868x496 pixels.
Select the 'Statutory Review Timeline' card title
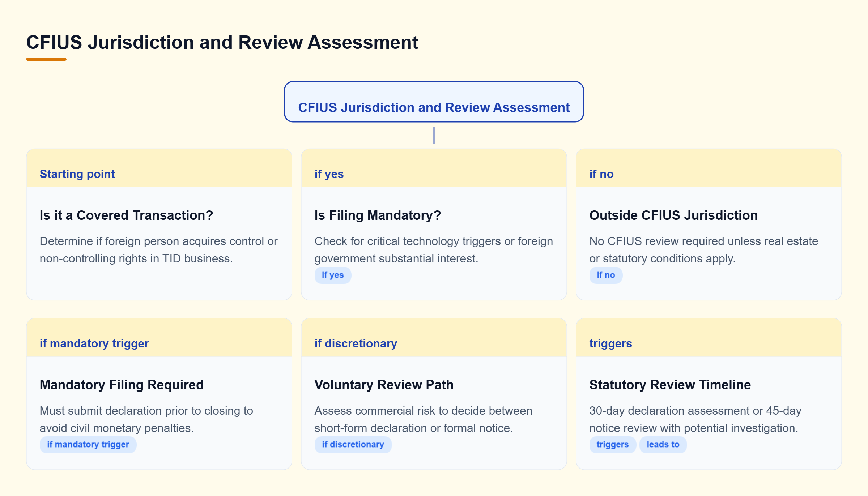(670, 385)
